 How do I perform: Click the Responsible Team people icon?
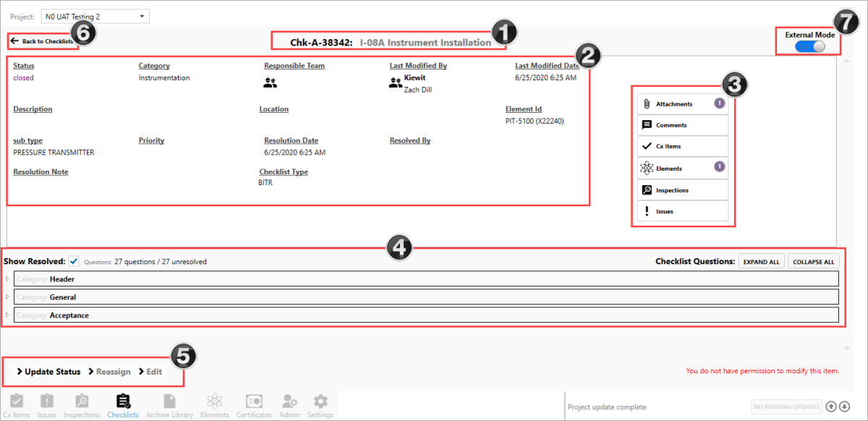271,83
